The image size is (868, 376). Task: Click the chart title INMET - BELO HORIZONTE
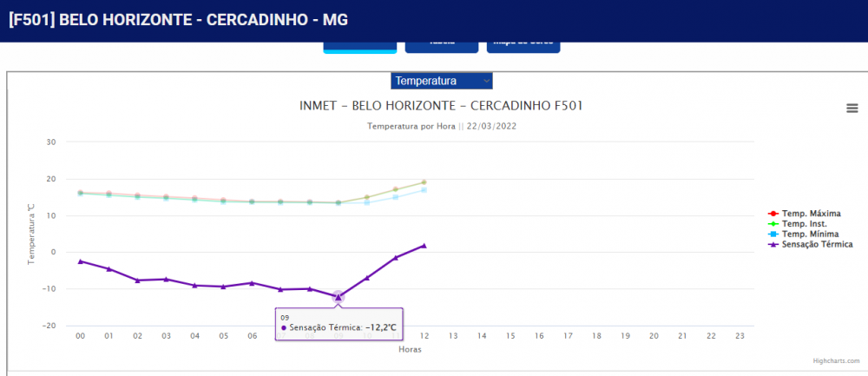pos(441,106)
